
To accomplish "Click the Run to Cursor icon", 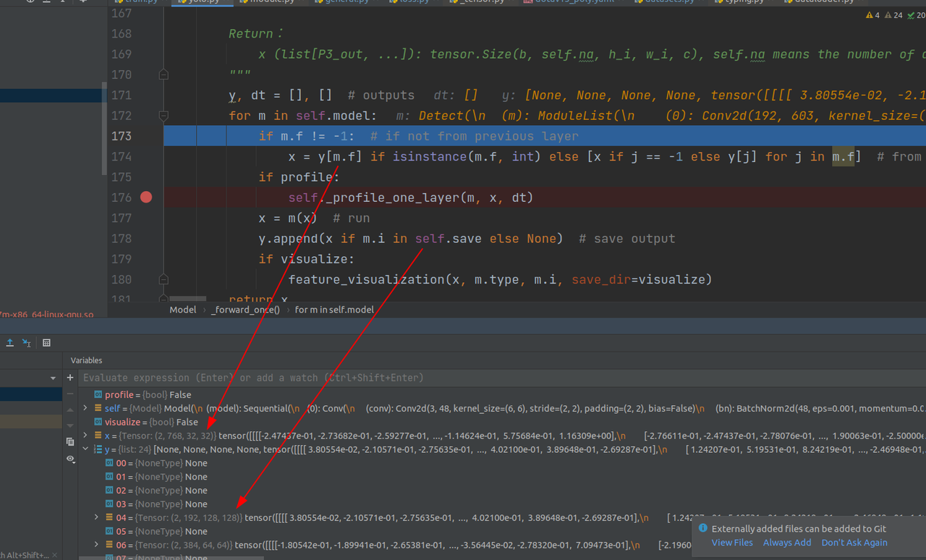I will point(27,342).
